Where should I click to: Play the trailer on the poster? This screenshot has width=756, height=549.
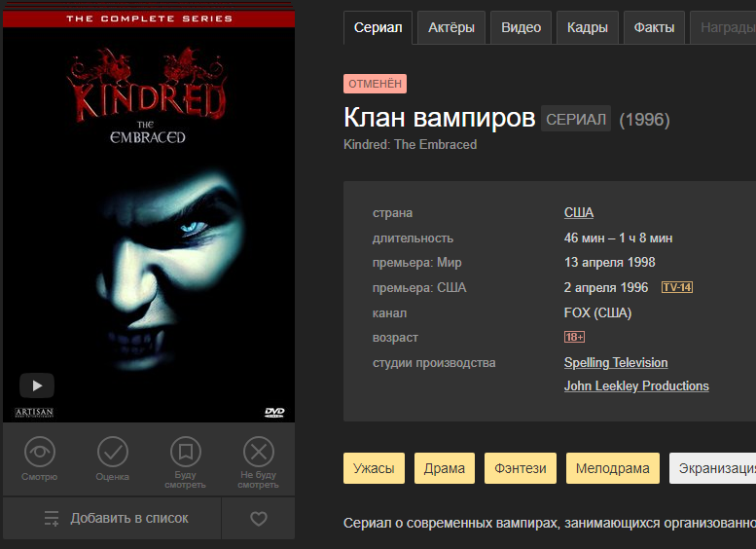tap(37, 385)
